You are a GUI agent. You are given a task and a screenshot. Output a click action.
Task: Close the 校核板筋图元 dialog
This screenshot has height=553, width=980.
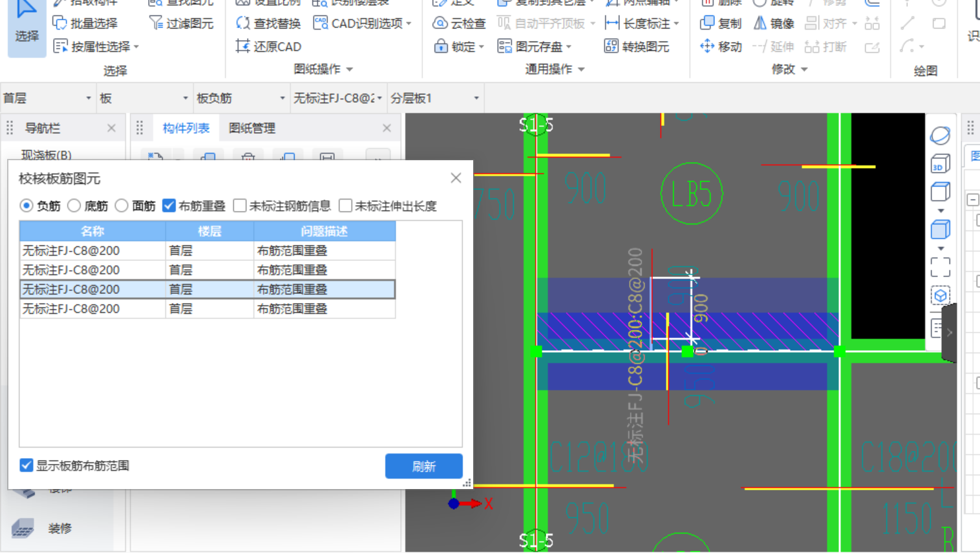[456, 178]
